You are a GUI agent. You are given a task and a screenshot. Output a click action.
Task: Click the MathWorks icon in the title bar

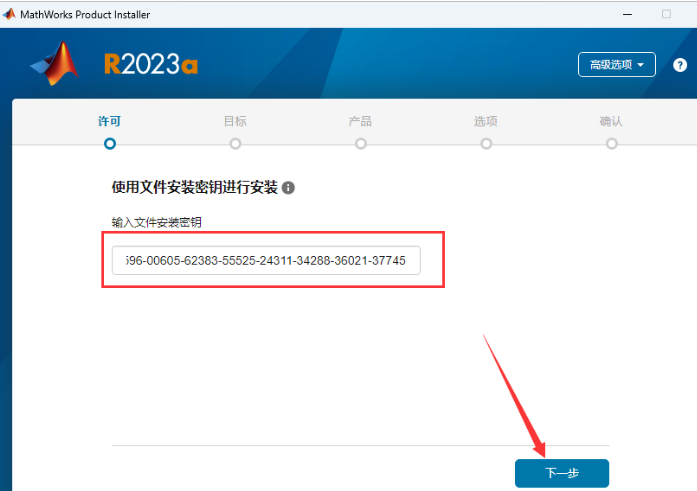pyautogui.click(x=9, y=14)
